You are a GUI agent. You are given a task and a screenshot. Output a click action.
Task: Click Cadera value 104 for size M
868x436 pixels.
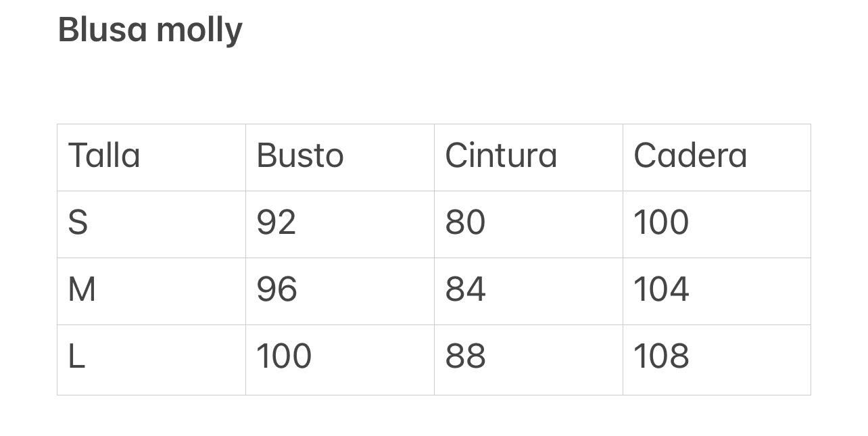coord(661,290)
